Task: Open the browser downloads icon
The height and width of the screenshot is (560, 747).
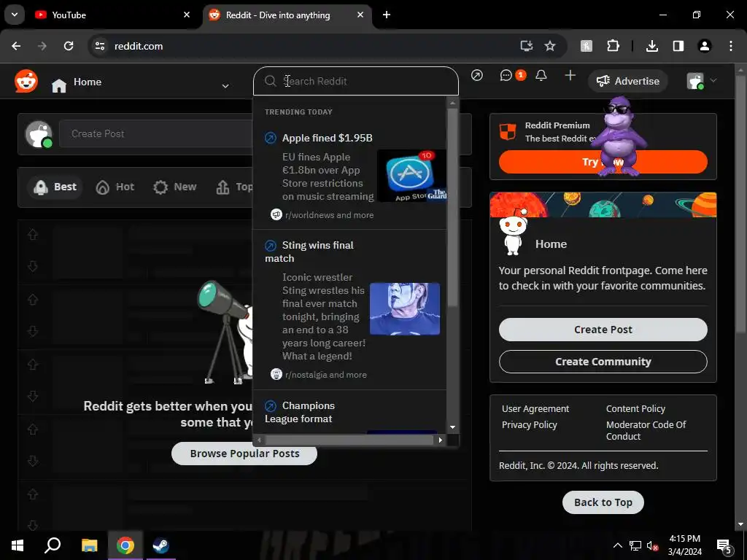Action: click(652, 46)
